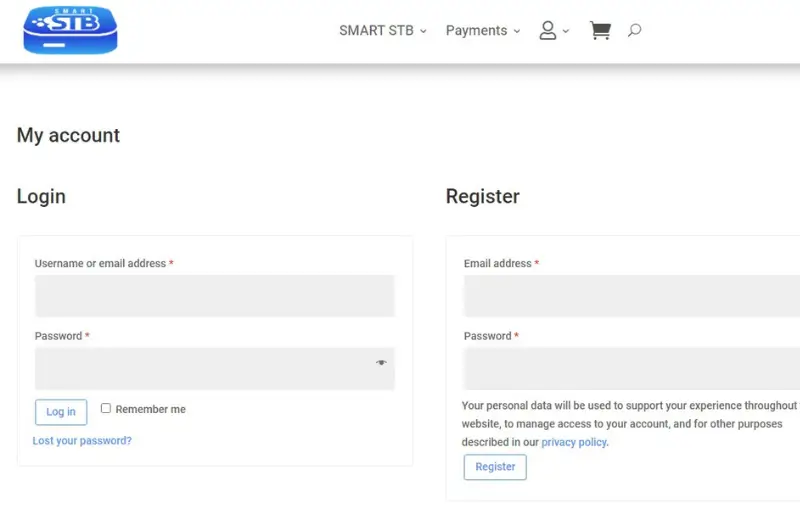Focus the Register password field
This screenshot has height=520, width=800.
click(x=630, y=368)
